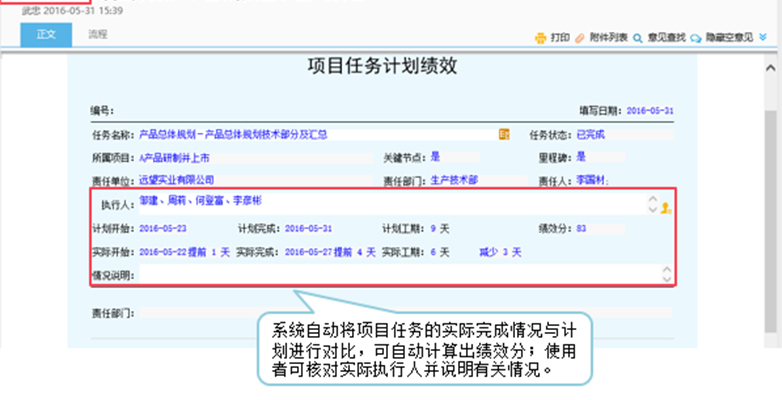Click the down arrow of the 执行人 field
This screenshot has width=782, height=400.
click(653, 209)
